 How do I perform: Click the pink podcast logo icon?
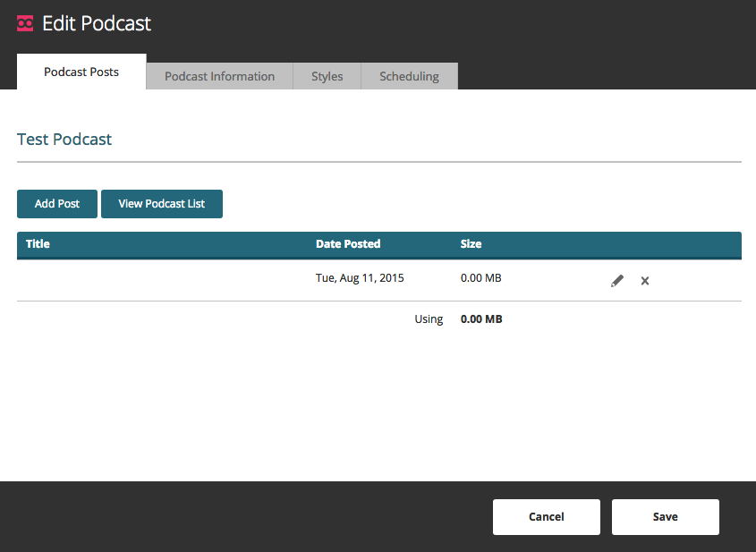pos(25,23)
